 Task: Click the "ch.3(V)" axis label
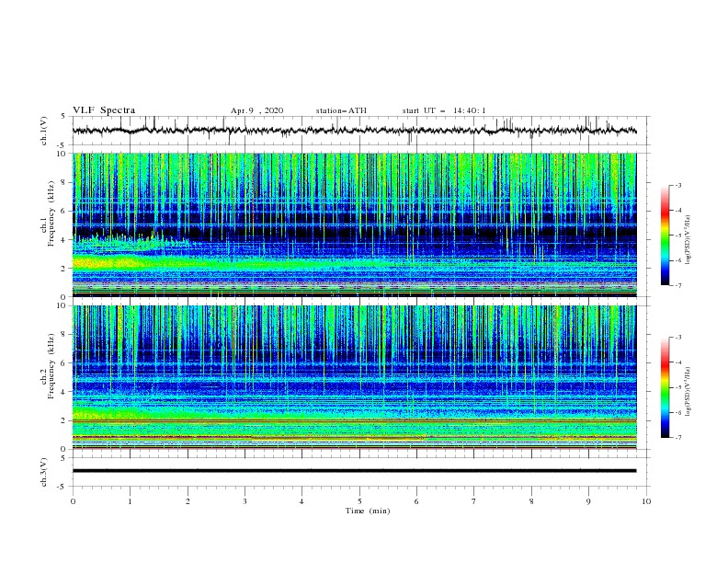tap(44, 472)
